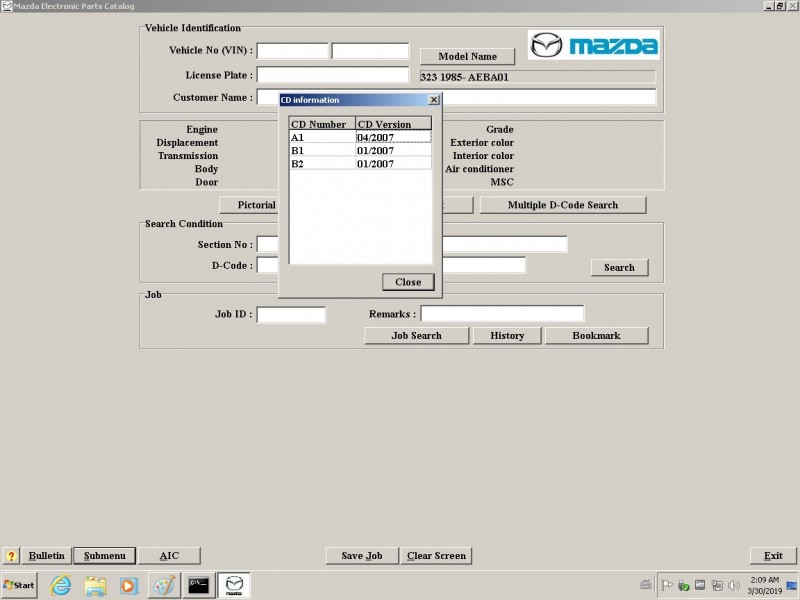This screenshot has height=600, width=800.
Task: Open the Start menu
Action: point(19,585)
